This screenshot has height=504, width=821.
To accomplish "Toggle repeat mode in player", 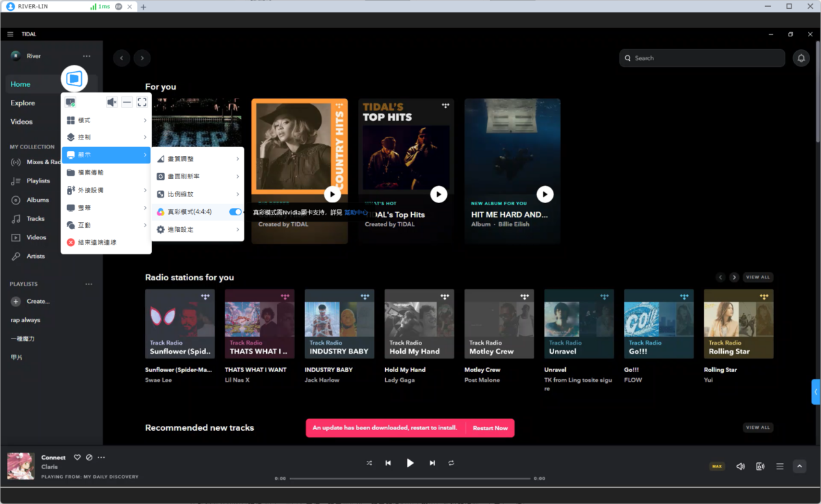I will click(x=452, y=463).
